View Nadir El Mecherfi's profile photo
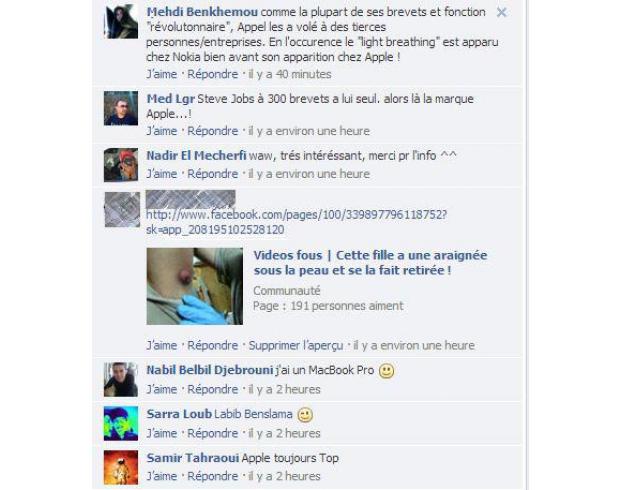Image resolution: width=620 pixels, height=490 pixels. coord(121,165)
